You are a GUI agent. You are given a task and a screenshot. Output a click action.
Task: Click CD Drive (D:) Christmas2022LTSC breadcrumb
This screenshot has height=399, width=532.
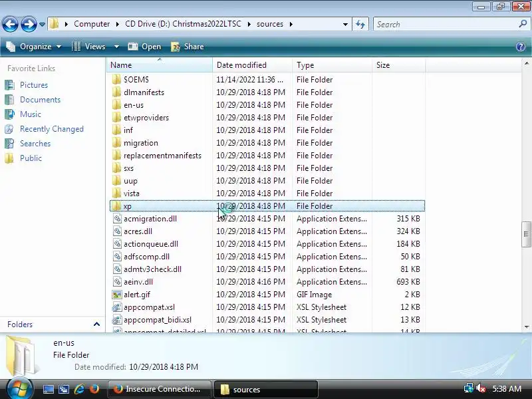point(184,24)
